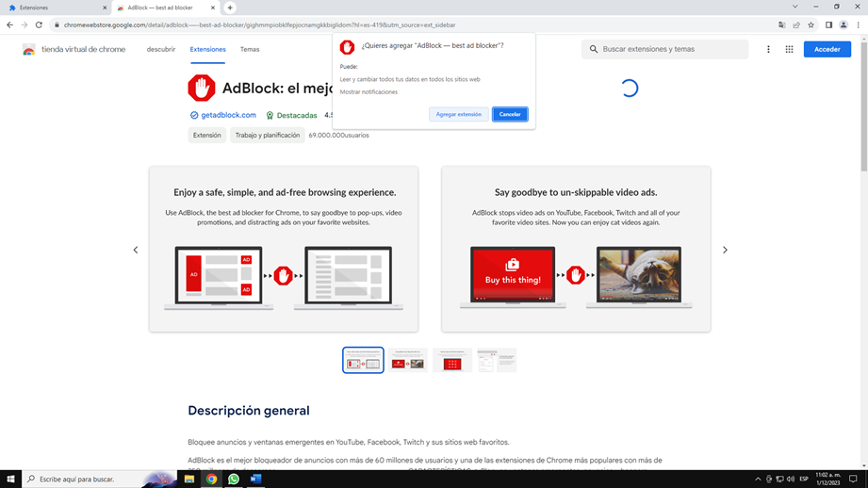
Task: Click the Acceder sign-in button
Action: tap(827, 49)
